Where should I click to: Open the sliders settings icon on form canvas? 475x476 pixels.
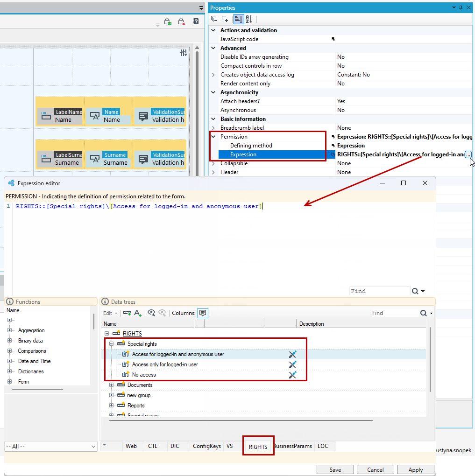pos(184,53)
